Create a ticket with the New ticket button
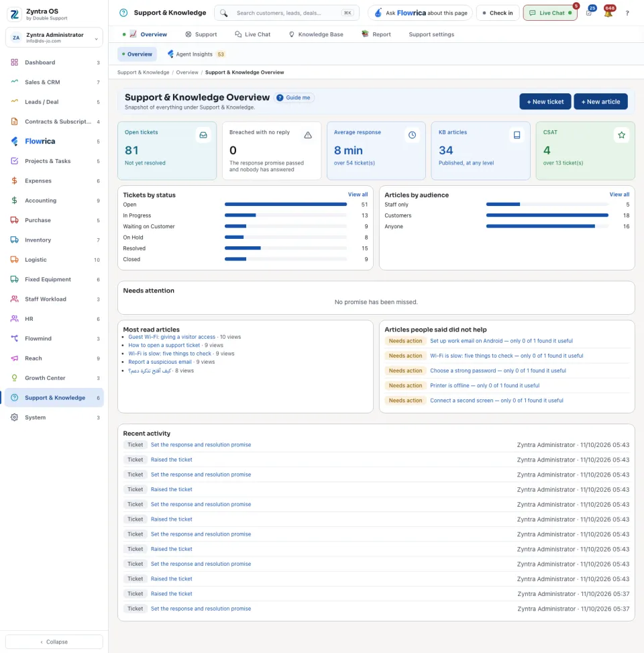The height and width of the screenshot is (653, 644). click(545, 101)
